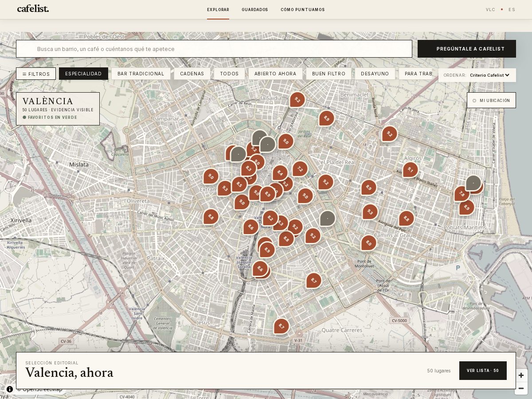Viewport: 532px width, 399px height.
Task: Open the grey marker near Platja del Cabanyal
Action: [x=473, y=183]
